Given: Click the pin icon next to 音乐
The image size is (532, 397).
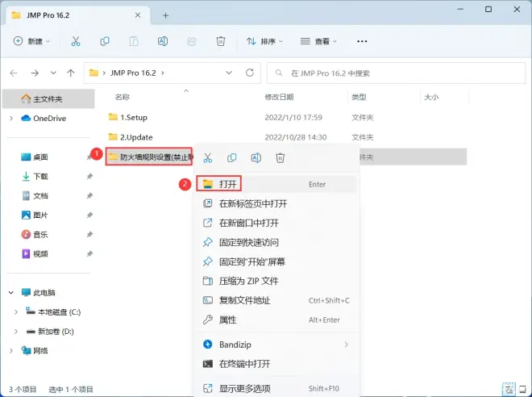Looking at the screenshot, I should (x=89, y=234).
